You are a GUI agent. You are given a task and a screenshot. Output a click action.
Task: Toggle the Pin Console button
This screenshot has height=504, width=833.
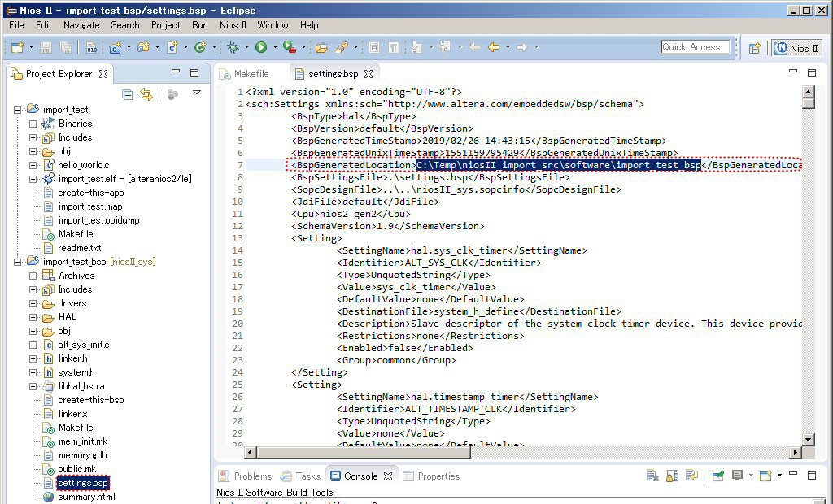[717, 476]
